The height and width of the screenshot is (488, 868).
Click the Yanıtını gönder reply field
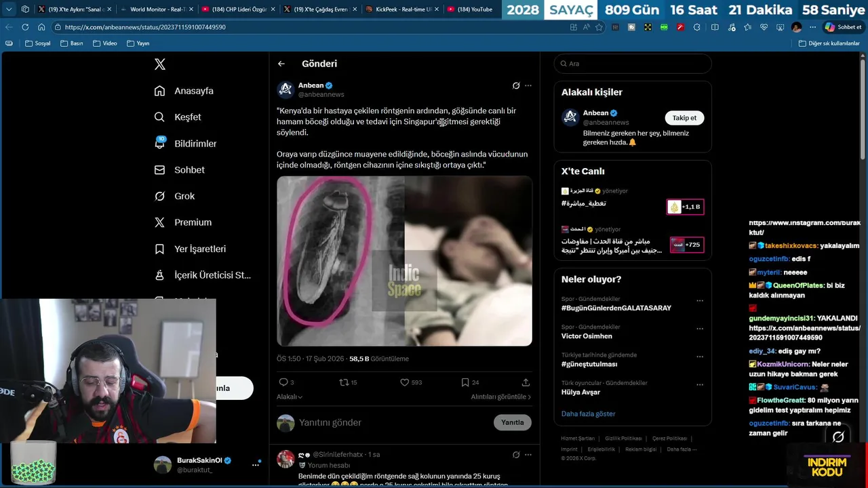(393, 422)
